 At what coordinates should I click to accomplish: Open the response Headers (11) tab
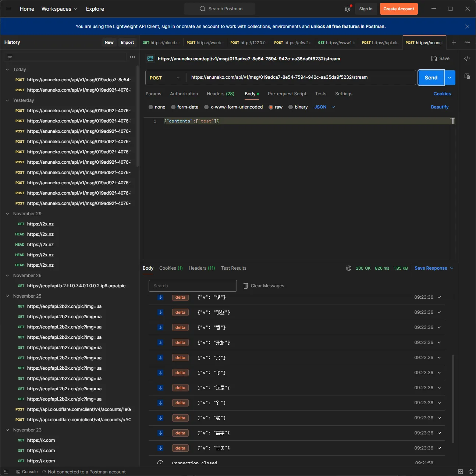[x=202, y=268]
